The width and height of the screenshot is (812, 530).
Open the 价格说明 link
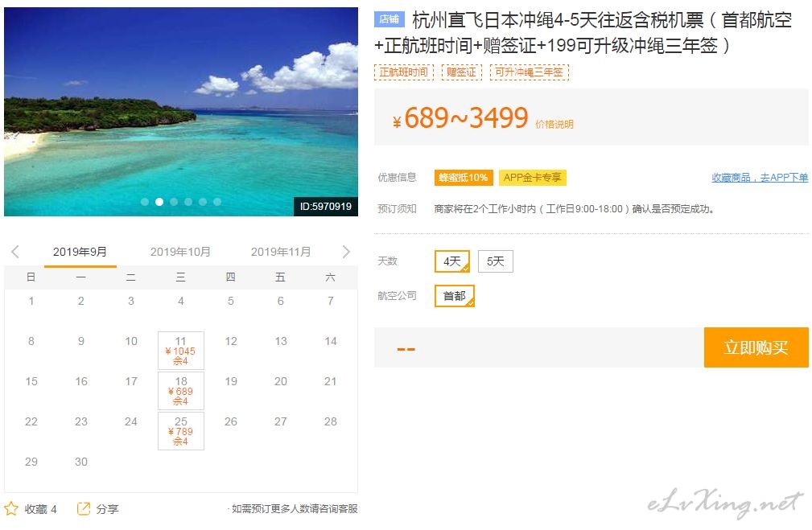[x=554, y=124]
